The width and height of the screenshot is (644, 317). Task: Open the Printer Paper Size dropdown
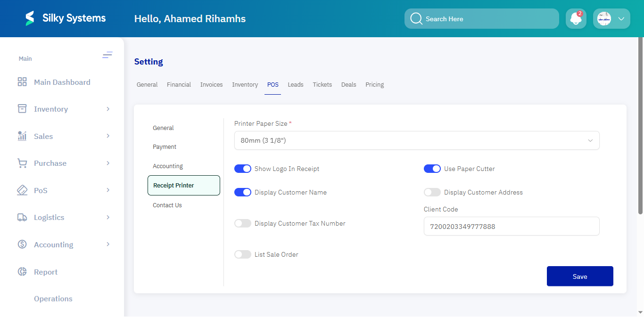[416, 140]
